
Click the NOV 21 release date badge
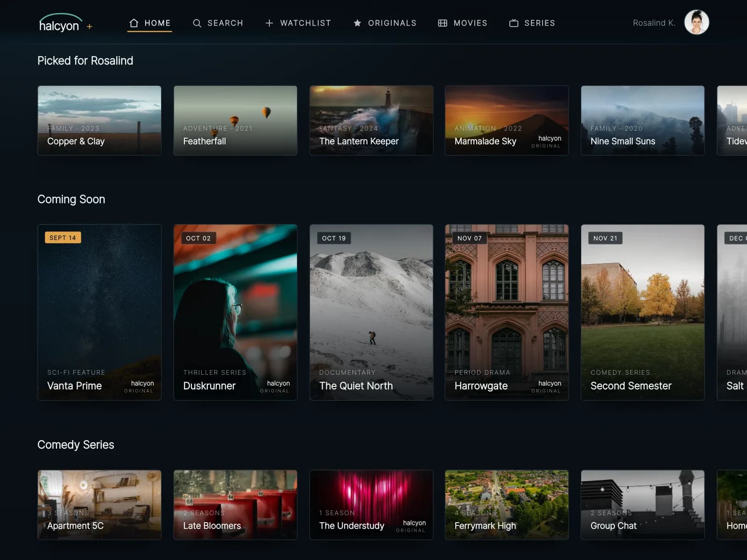point(606,238)
